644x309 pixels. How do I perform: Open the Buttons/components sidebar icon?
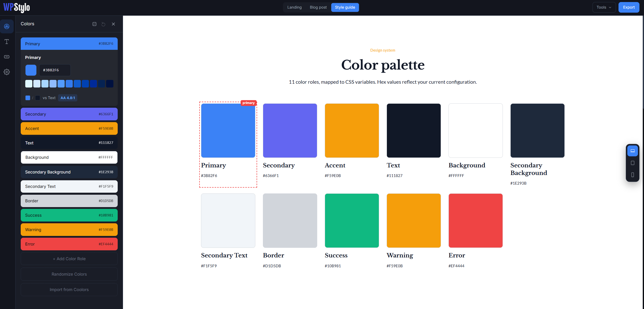tap(7, 57)
